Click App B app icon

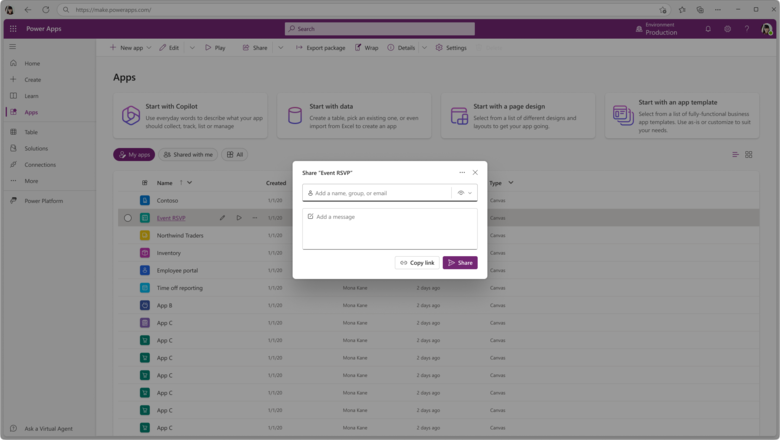(x=145, y=305)
